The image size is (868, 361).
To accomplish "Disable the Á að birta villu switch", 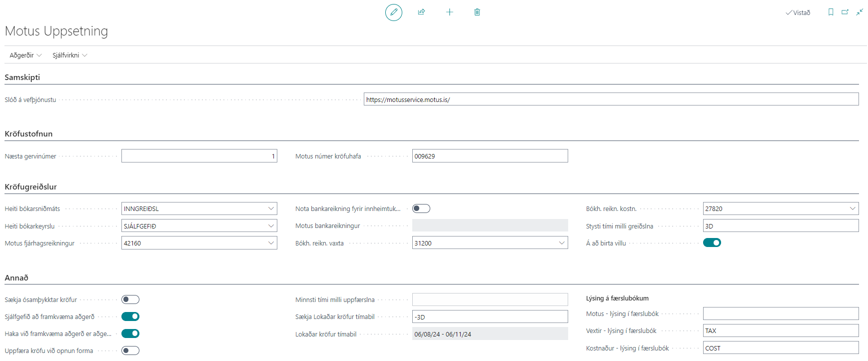I will point(712,242).
